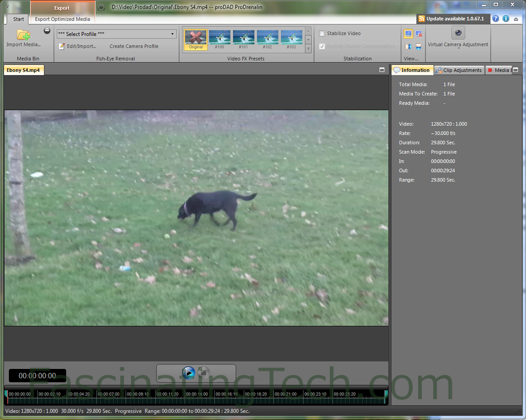Click the Video value 1280x720 : 1.000
The height and width of the screenshot is (420, 526).
coord(449,124)
